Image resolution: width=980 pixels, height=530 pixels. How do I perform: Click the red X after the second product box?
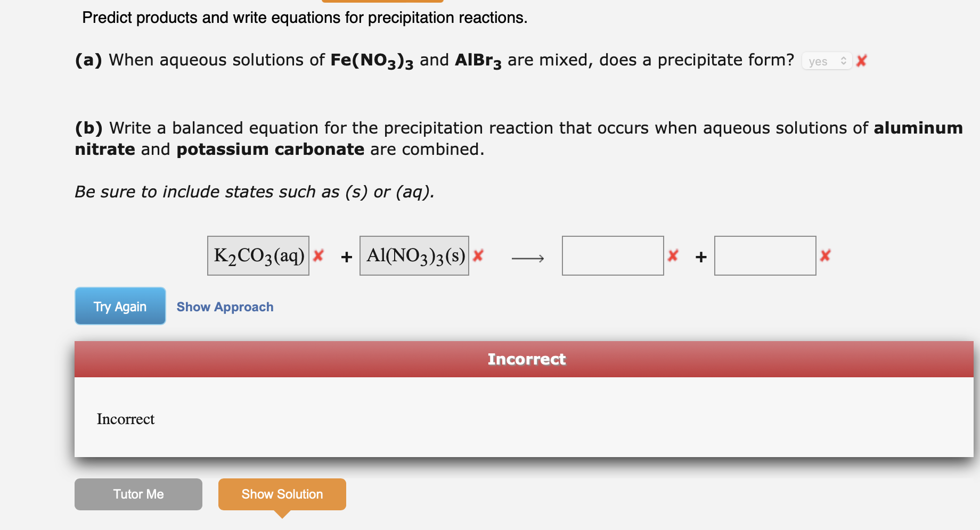click(824, 256)
